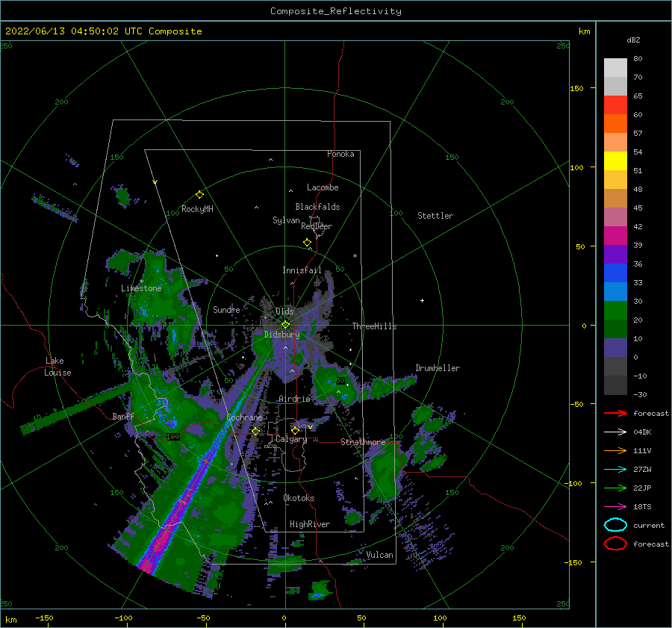This screenshot has width=672, height=628.
Task: Click the Composite_Reflectivity title
Action: coord(335,11)
